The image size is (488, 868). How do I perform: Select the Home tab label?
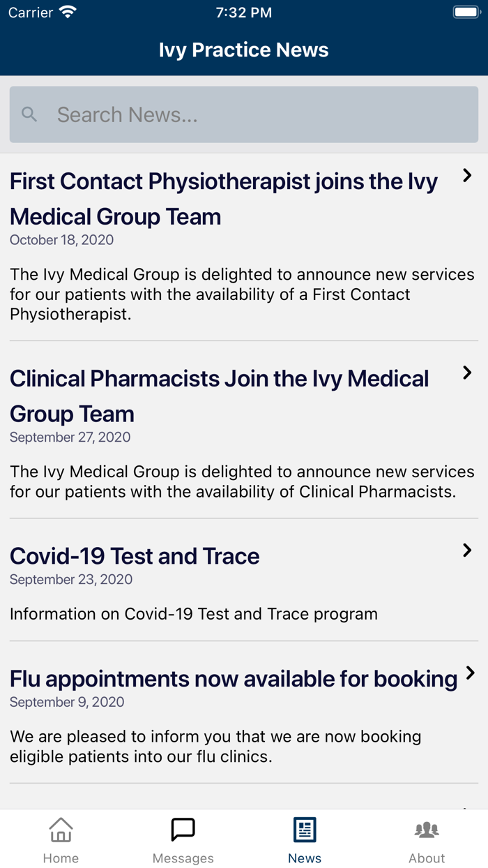pos(61,858)
